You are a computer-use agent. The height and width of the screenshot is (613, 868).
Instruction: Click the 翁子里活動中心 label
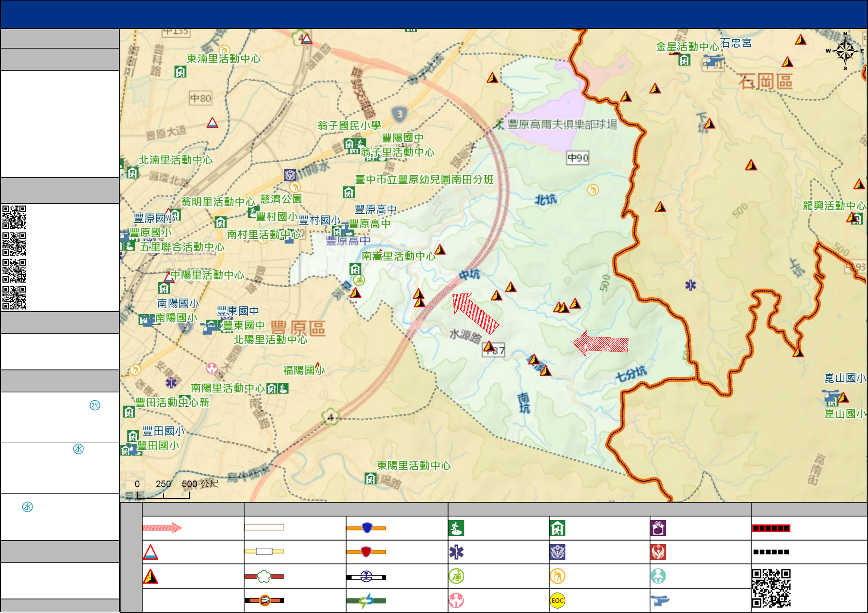click(397, 152)
